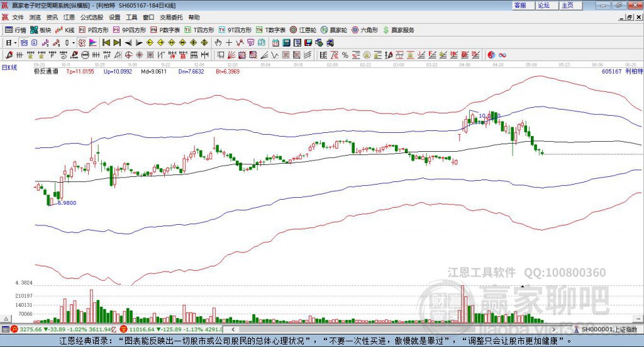The height and width of the screenshot is (347, 644).
Task: Click the horizontal scrollbar left arrow
Action: pos(233,329)
